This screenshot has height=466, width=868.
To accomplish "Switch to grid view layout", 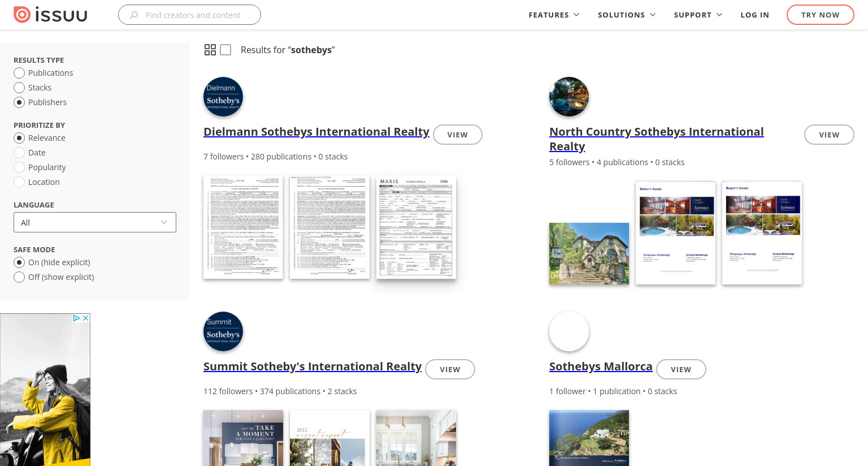I will (x=210, y=50).
